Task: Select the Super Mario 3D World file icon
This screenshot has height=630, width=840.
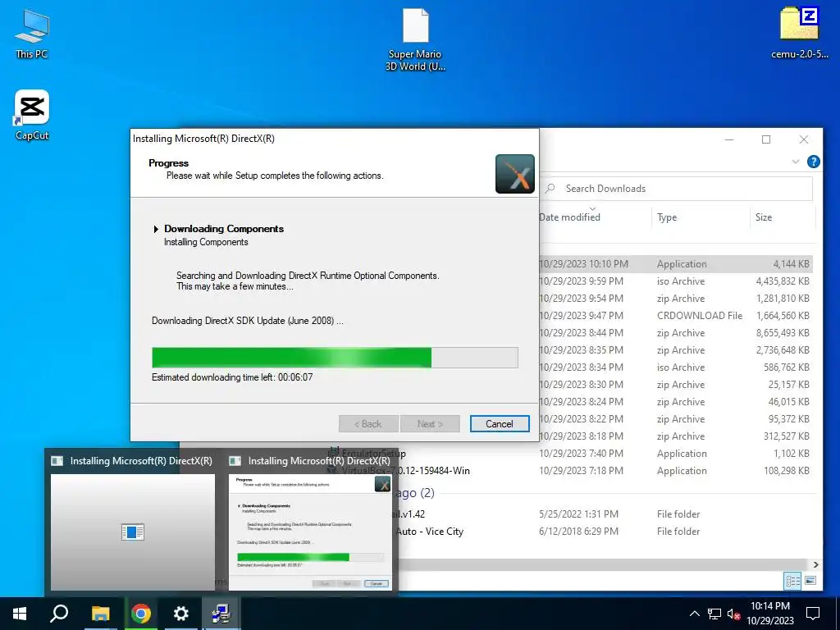Action: 415,39
